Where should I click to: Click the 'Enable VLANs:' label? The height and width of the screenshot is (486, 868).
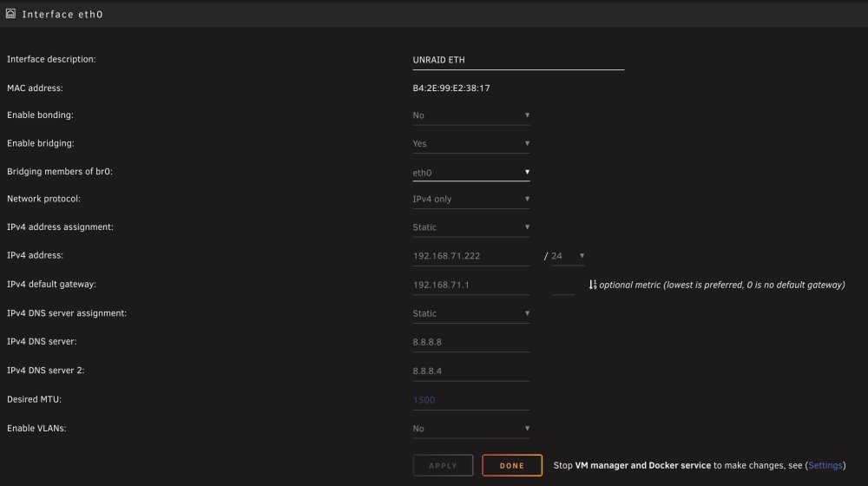pos(36,428)
